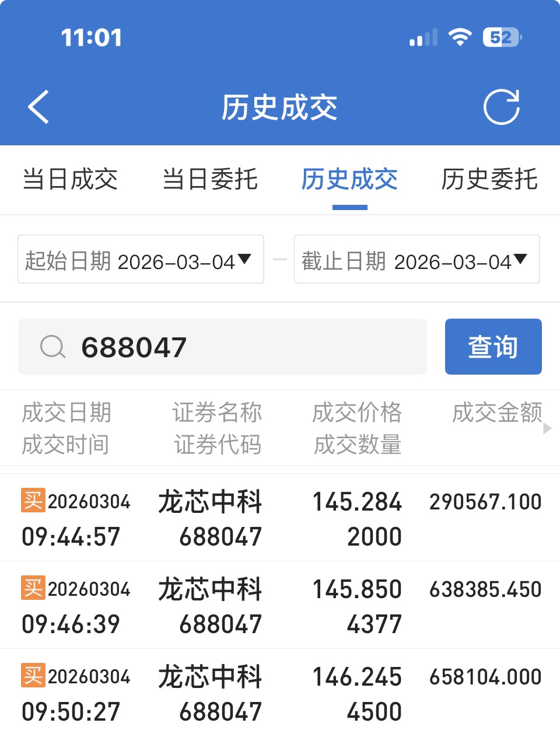Tap the amount 638385.450
This screenshot has height=730, width=560.
tap(486, 589)
